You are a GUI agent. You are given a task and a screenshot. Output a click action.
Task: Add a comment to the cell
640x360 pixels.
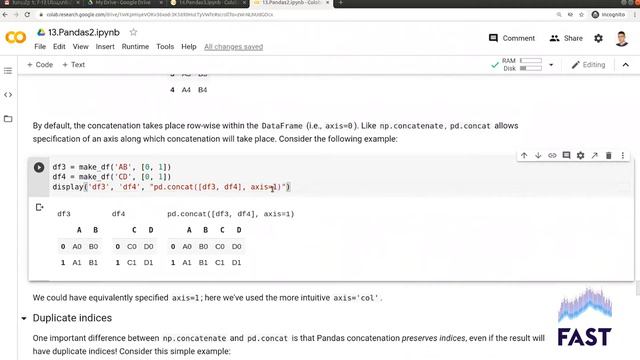click(x=566, y=156)
